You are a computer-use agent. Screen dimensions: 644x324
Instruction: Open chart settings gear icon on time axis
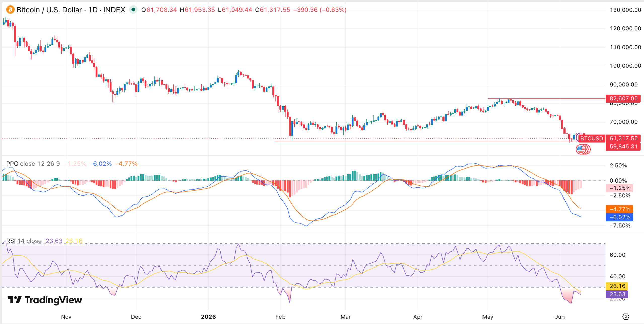pyautogui.click(x=626, y=316)
